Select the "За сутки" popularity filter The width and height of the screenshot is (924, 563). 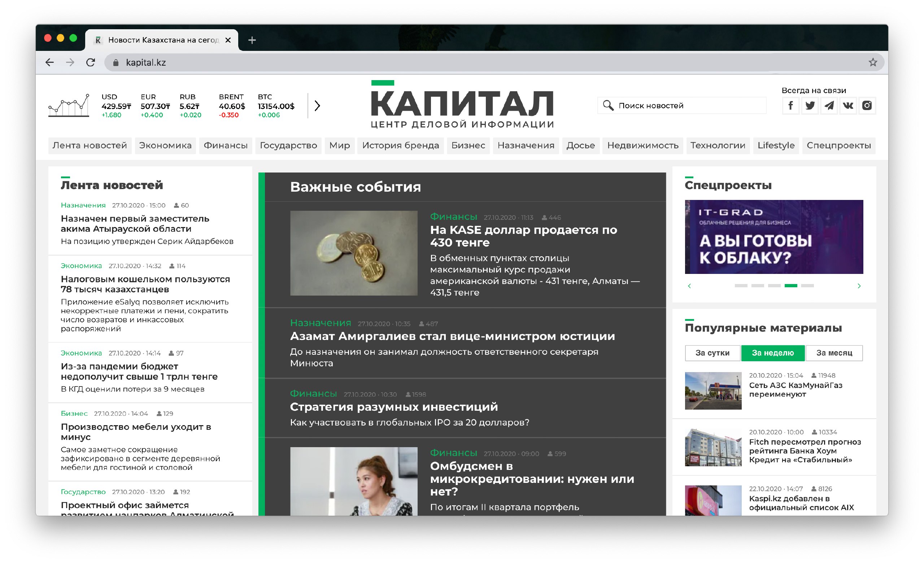[712, 353]
